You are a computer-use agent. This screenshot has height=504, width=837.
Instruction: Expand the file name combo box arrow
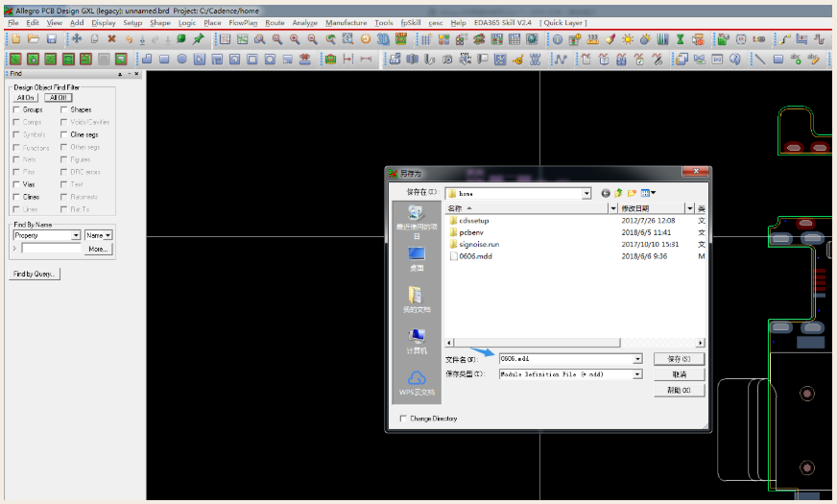(x=637, y=359)
